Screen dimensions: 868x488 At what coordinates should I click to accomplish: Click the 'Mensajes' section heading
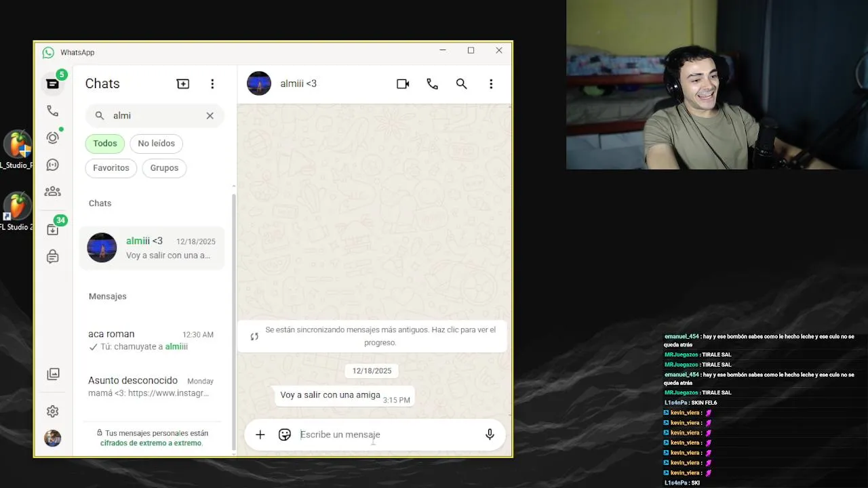point(108,297)
